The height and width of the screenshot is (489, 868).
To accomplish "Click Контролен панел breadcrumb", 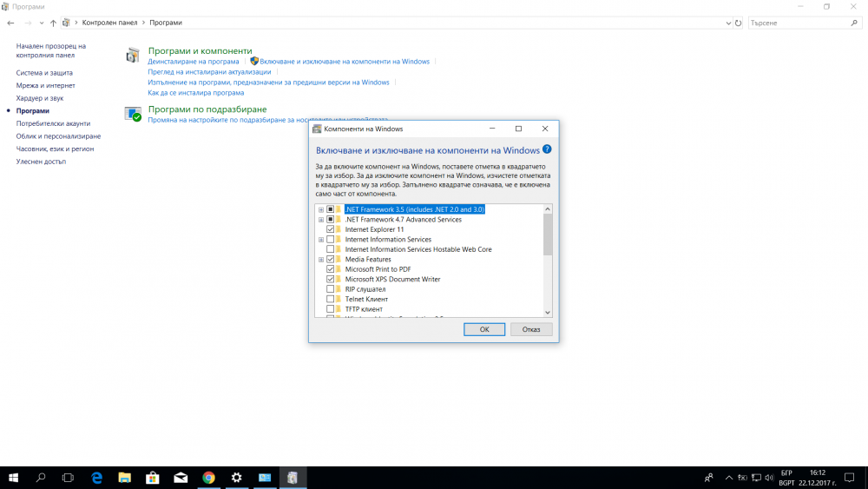I will pyautogui.click(x=109, y=23).
